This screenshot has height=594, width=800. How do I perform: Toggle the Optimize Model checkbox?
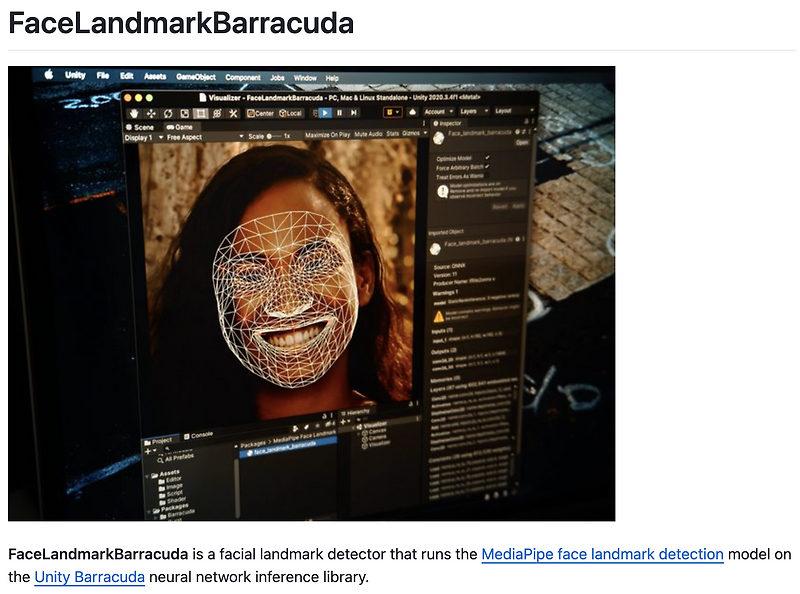pyautogui.click(x=487, y=158)
